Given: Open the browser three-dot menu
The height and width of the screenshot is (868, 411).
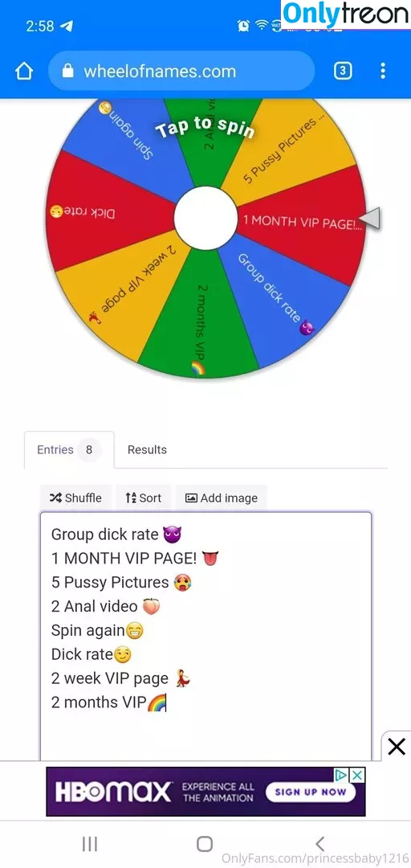Looking at the screenshot, I should tap(383, 71).
